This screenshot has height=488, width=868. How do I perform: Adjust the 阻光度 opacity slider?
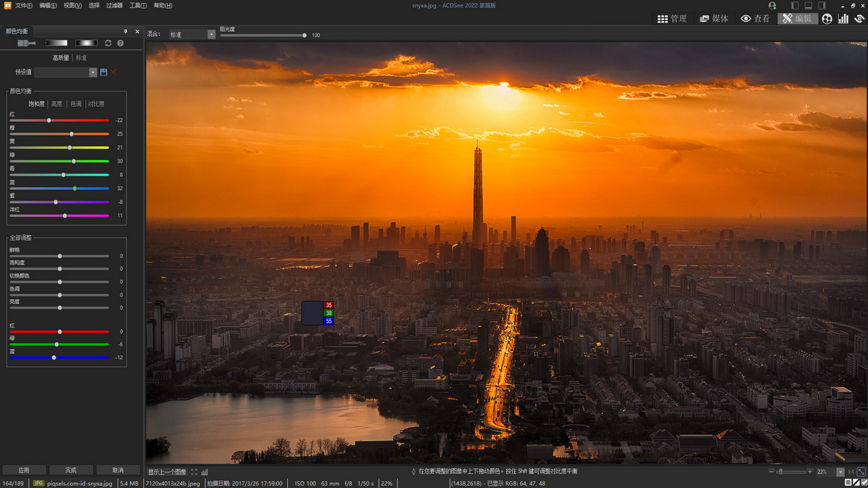[x=263, y=35]
